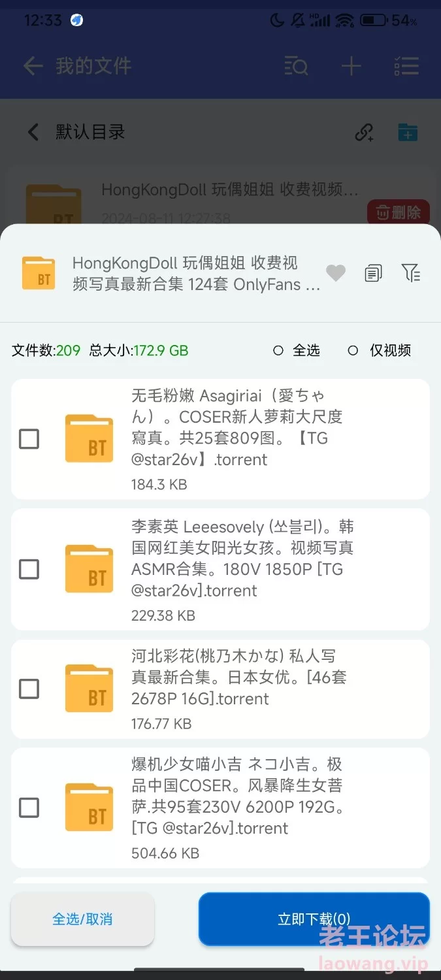This screenshot has width=441, height=980.
Task: Tap the BT folder icon of Asagiriai torrent
Action: pos(89,439)
